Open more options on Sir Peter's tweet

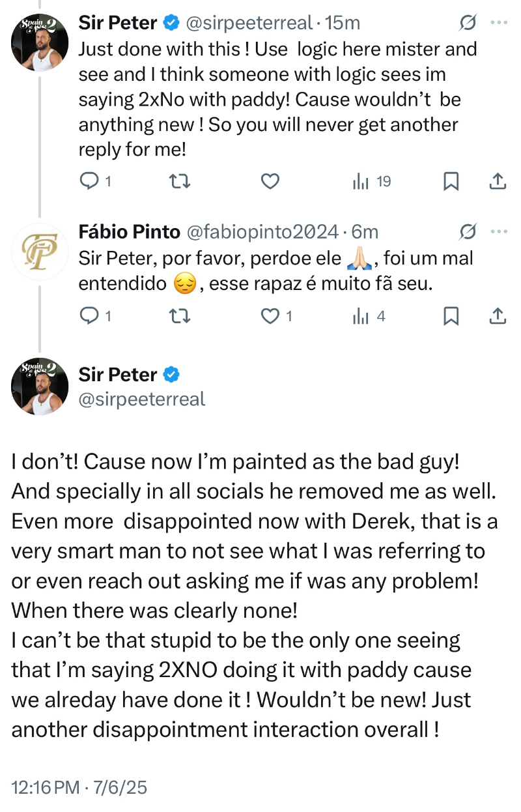(x=498, y=23)
